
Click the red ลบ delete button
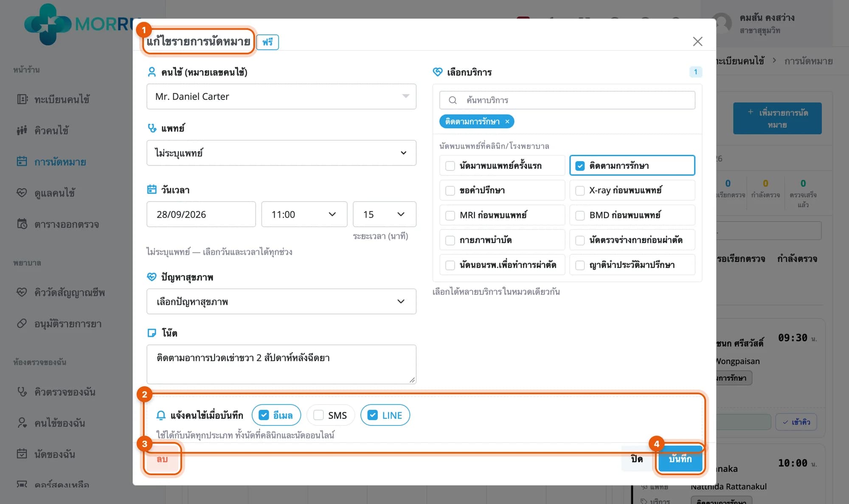point(162,459)
